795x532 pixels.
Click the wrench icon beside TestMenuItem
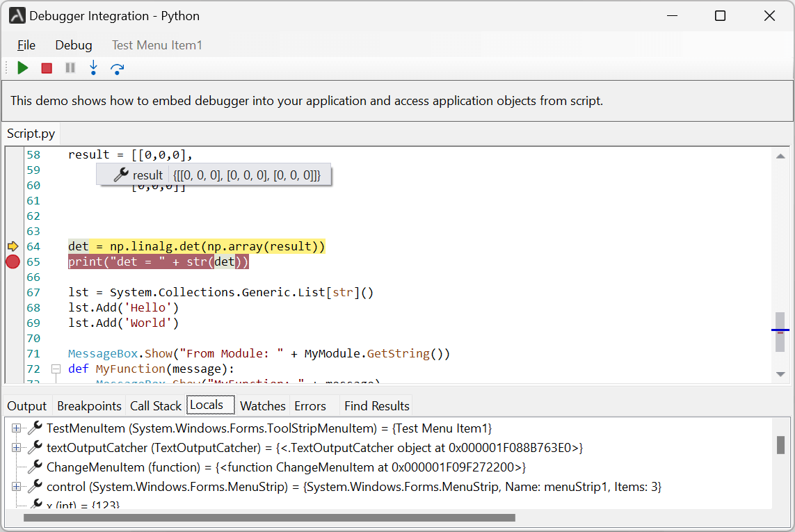35,428
